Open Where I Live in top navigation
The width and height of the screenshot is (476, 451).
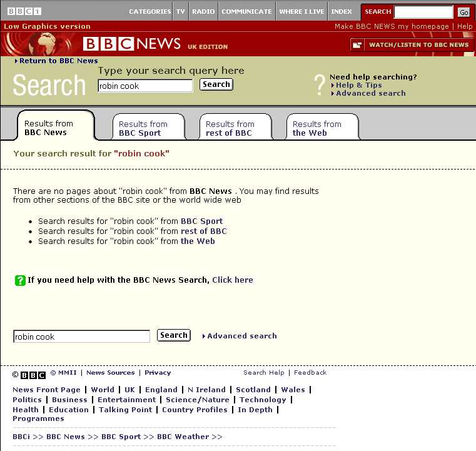(x=301, y=11)
